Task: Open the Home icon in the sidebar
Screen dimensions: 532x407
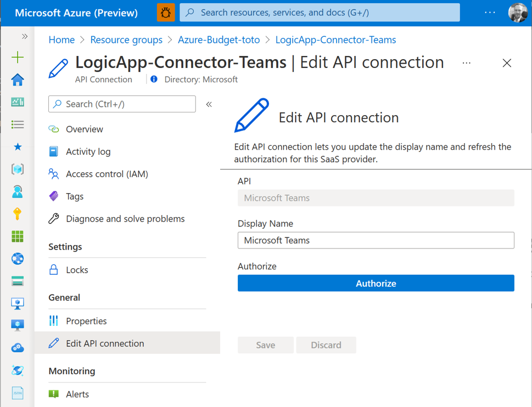Action: [x=18, y=80]
